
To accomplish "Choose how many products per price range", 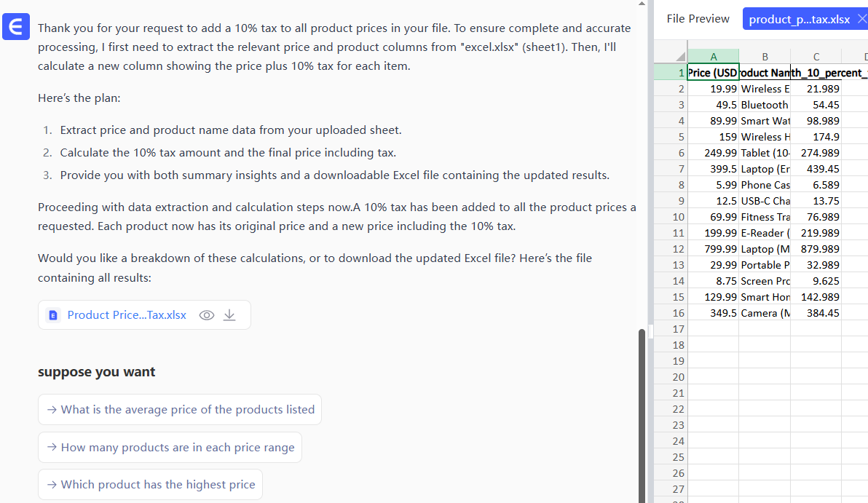I will coord(170,448).
